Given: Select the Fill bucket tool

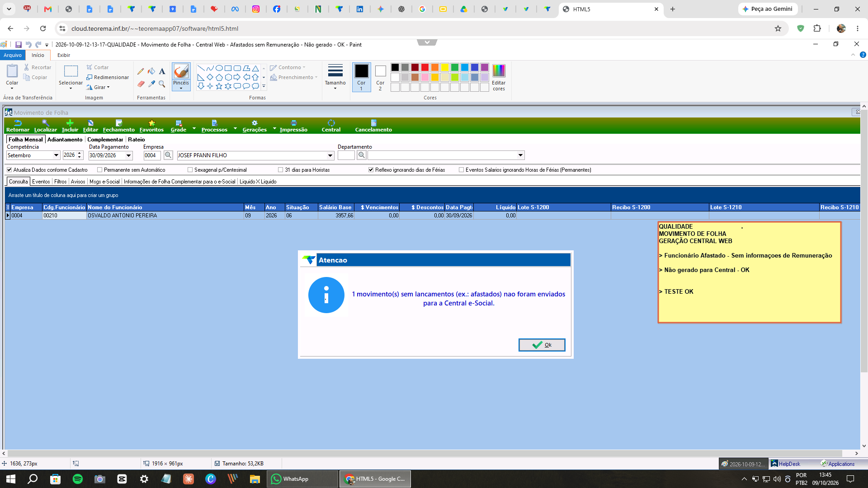Looking at the screenshot, I should click(x=151, y=71).
